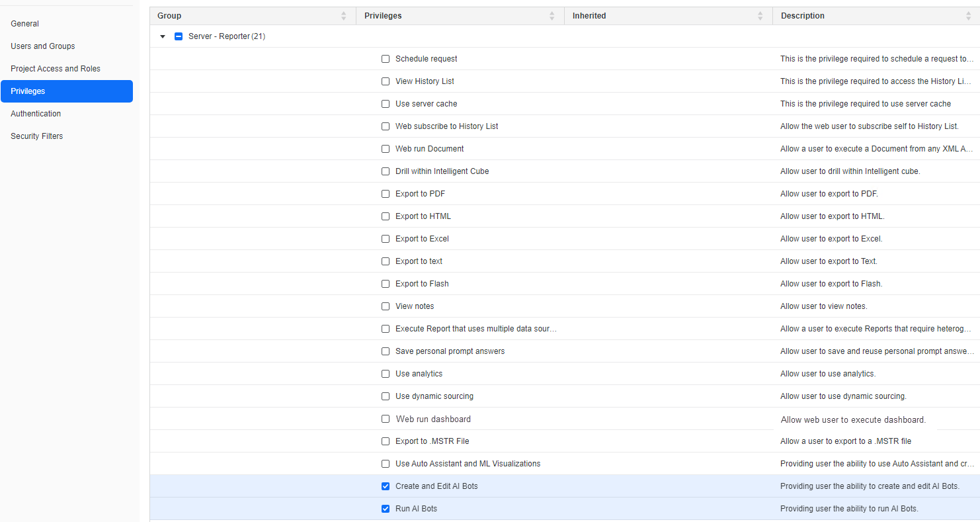
Task: Disable the Run AI Bots privilege
Action: 386,509
